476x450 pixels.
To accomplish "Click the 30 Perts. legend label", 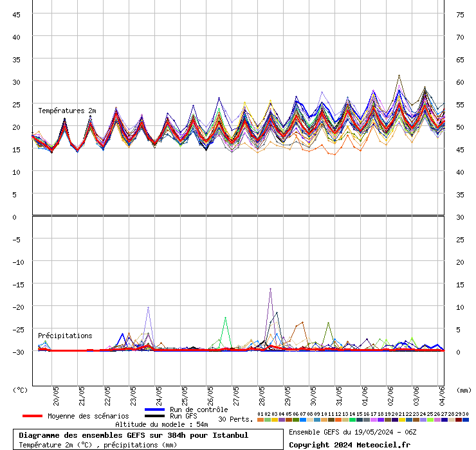I will click(x=235, y=419).
